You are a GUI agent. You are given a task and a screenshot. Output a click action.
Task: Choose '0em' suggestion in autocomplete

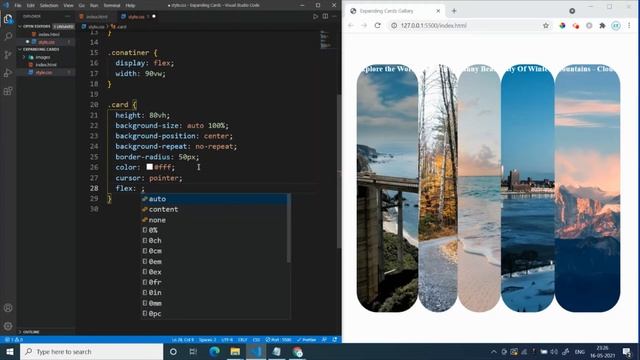(214, 262)
